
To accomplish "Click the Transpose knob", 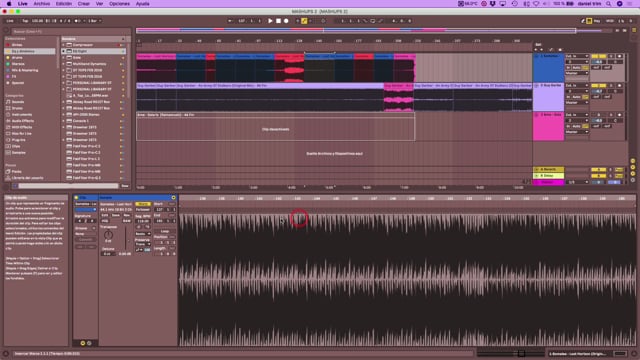I will point(108,235).
